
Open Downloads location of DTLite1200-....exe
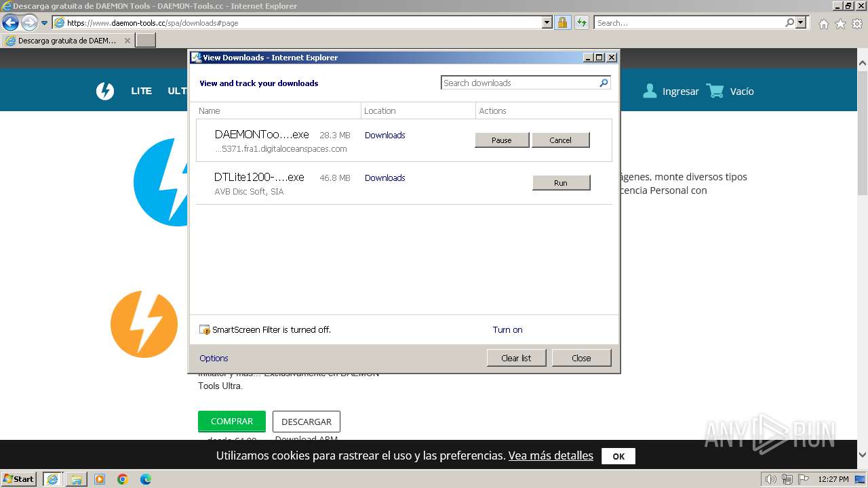coord(384,178)
